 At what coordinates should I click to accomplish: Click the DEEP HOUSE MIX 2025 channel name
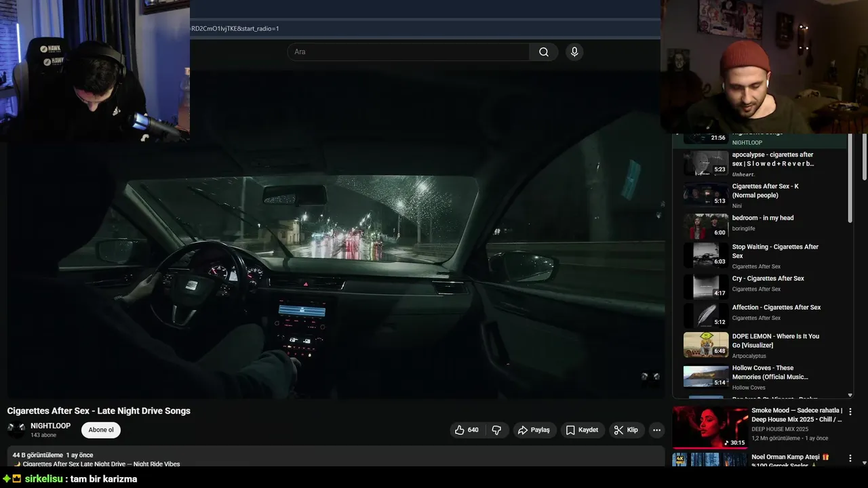click(x=780, y=429)
